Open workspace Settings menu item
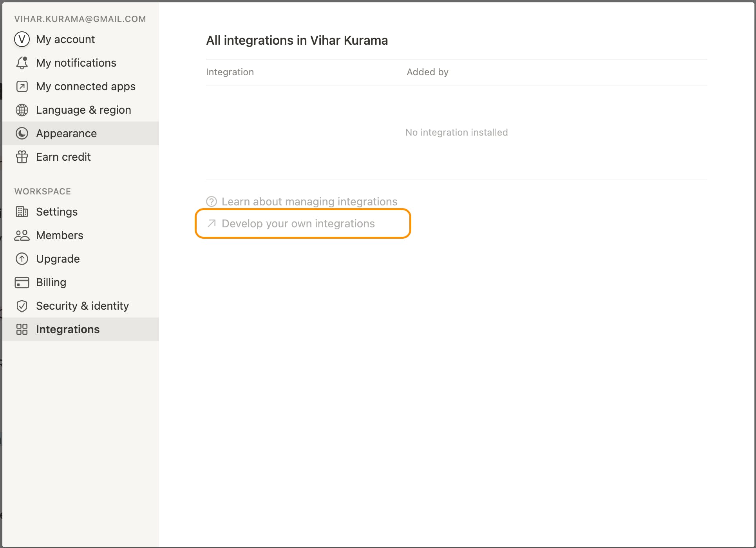Image resolution: width=756 pixels, height=548 pixels. [x=57, y=212]
